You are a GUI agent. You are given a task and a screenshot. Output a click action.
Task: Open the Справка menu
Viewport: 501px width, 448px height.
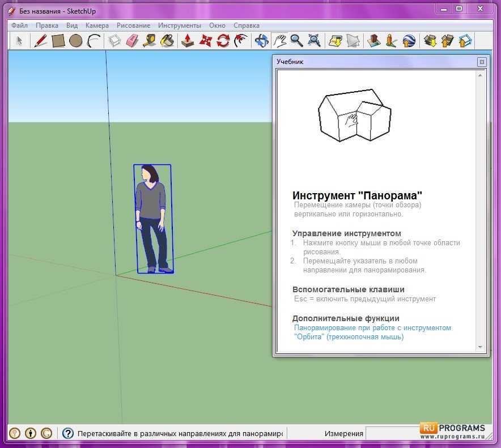click(x=247, y=25)
